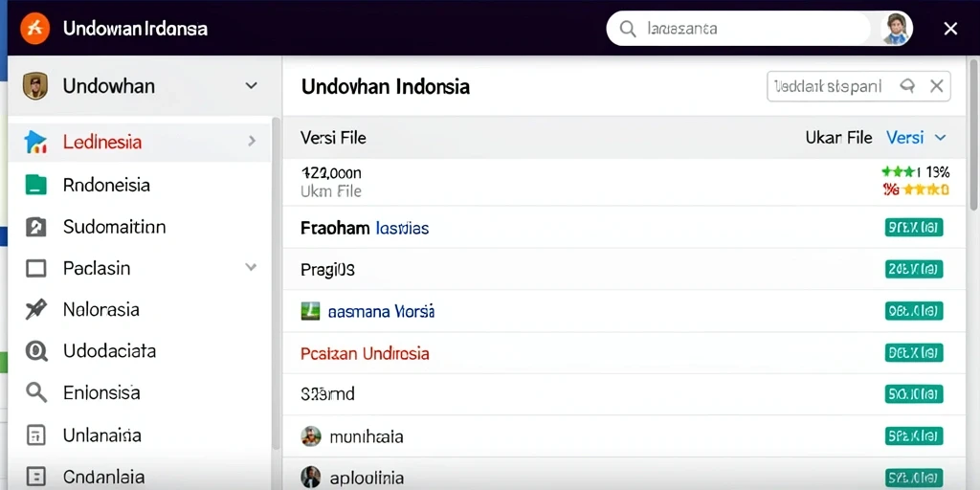
Task: Click the aploolinia avatar icon
Action: 311,477
